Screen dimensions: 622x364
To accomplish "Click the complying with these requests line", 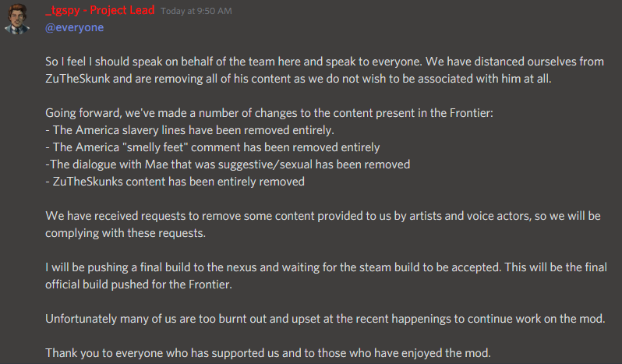I will (125, 233).
